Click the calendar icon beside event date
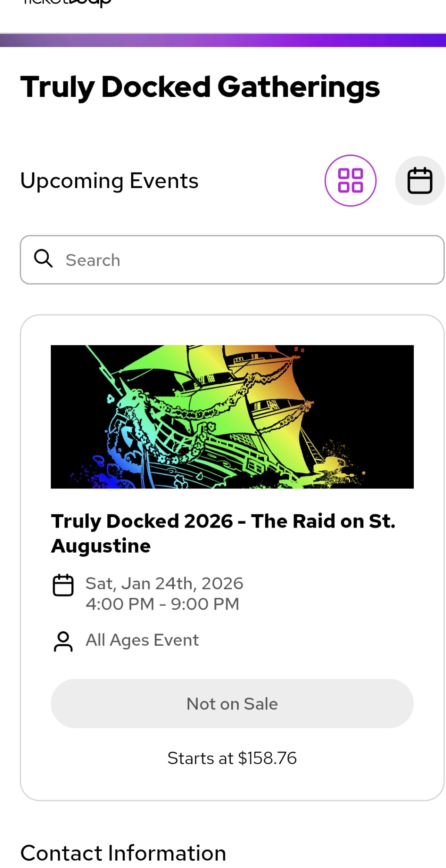 pyautogui.click(x=63, y=585)
